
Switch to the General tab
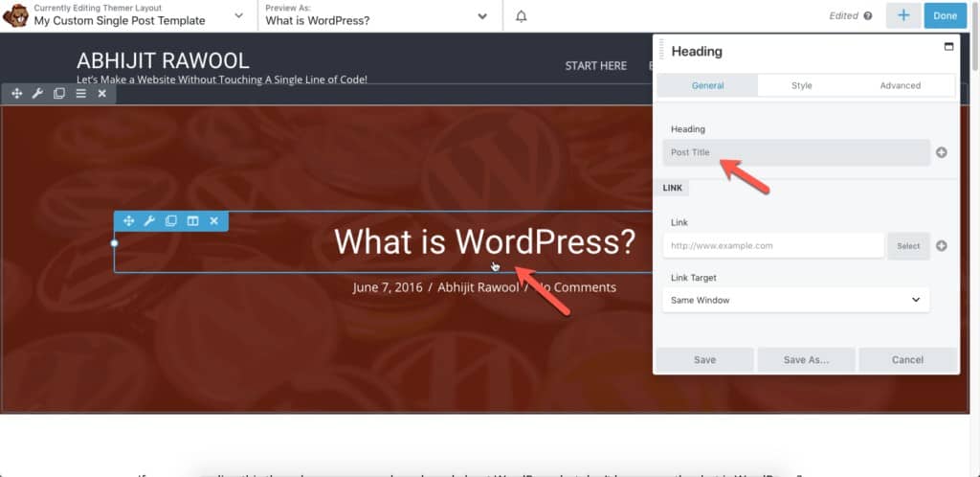click(707, 85)
